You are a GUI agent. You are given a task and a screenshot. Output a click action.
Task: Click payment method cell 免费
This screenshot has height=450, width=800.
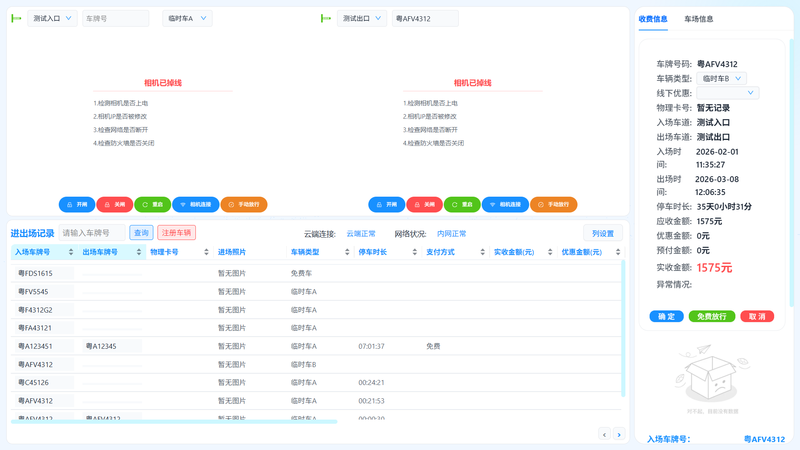433,346
